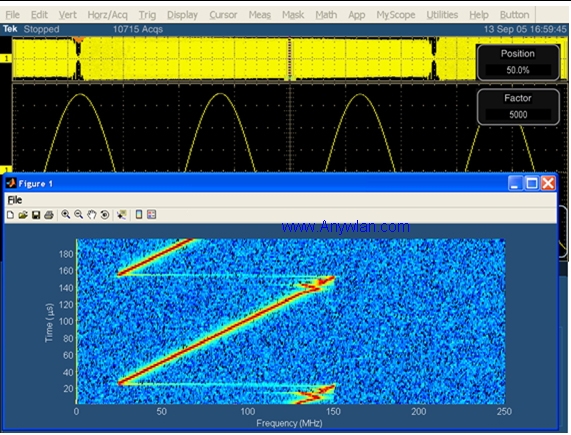Toggle the Insert Legend icon
The width and height of the screenshot is (571, 435).
(x=151, y=215)
